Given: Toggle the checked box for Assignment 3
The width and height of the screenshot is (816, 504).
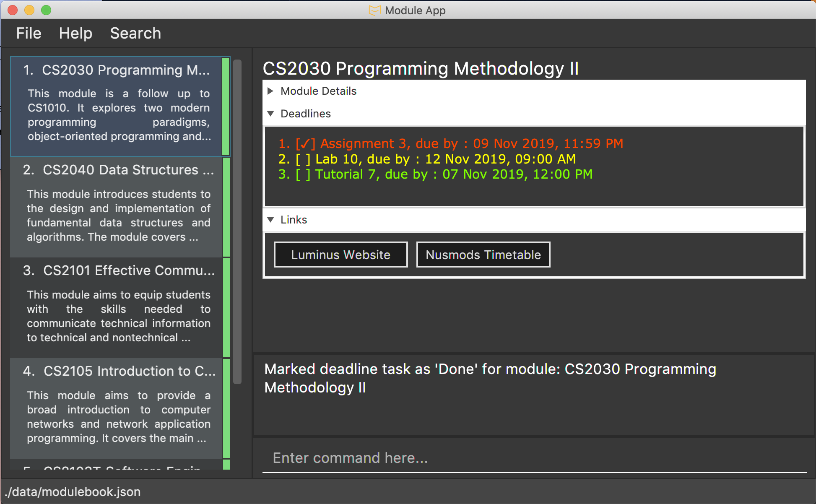Looking at the screenshot, I should (305, 144).
